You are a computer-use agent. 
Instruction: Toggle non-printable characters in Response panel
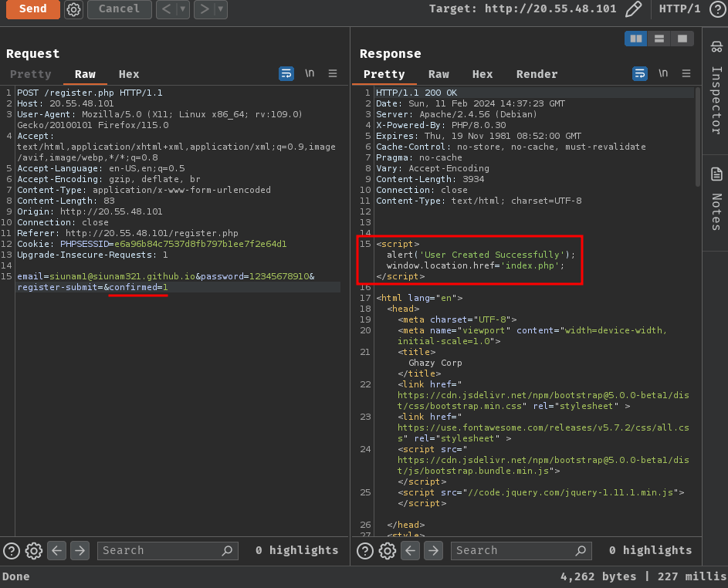(x=663, y=73)
